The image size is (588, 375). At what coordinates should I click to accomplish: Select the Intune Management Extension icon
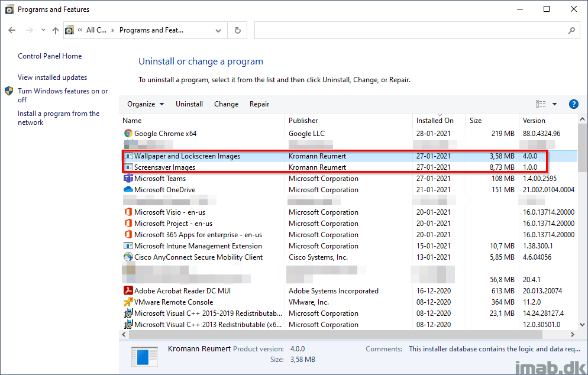tap(128, 246)
